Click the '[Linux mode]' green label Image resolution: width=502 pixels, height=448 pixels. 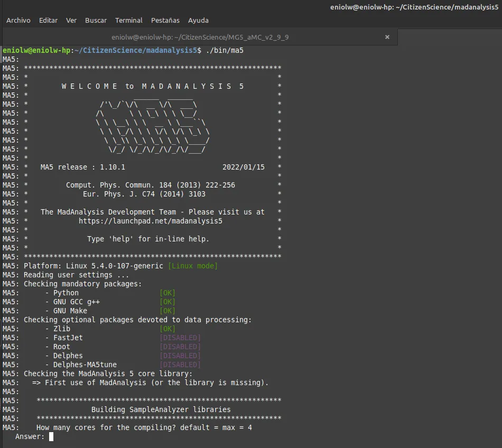coord(193,266)
